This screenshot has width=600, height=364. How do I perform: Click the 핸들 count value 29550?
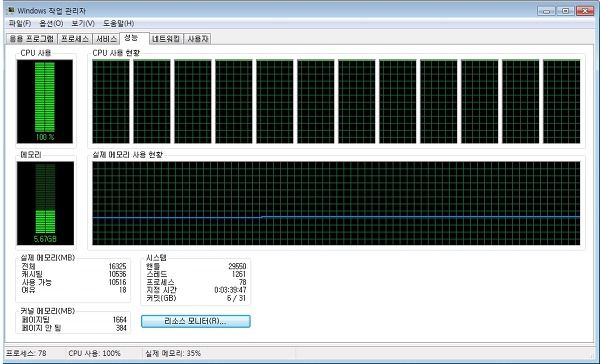[x=237, y=266]
